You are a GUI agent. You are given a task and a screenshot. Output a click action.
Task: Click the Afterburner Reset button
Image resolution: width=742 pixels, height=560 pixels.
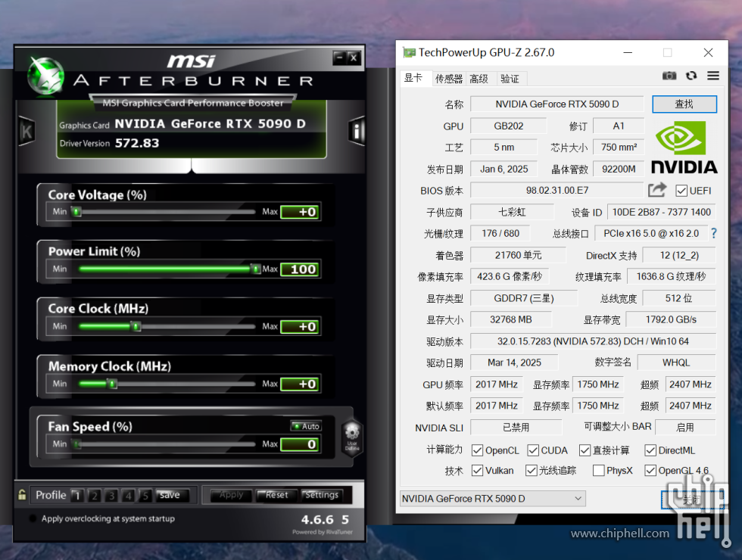(277, 495)
